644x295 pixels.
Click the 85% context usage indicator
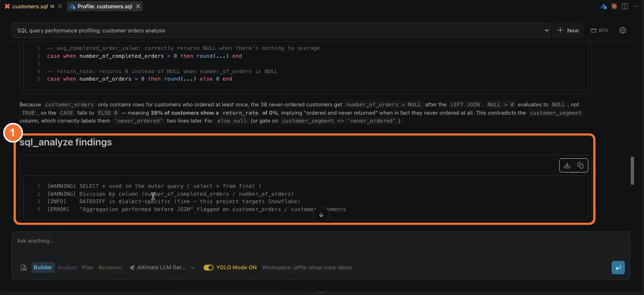pos(600,30)
